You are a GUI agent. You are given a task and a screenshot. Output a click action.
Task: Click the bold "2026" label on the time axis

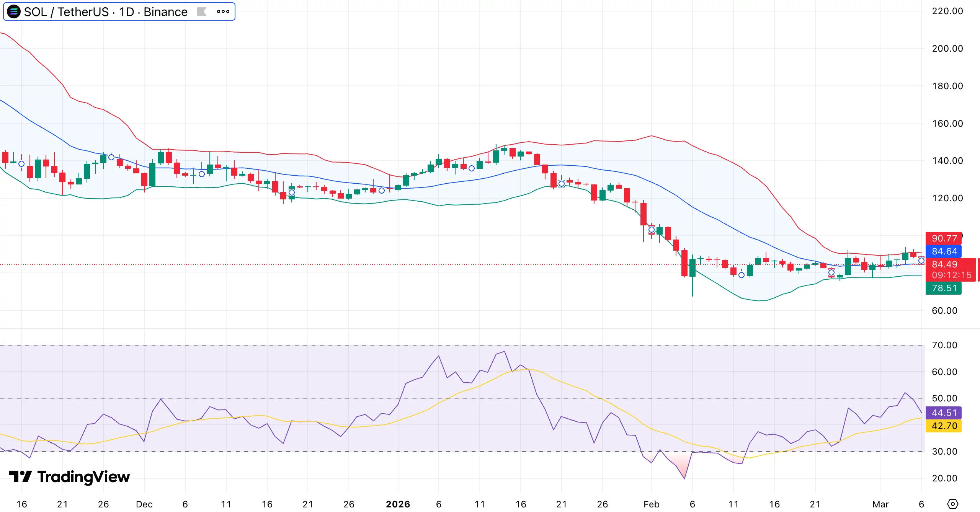coord(398,504)
